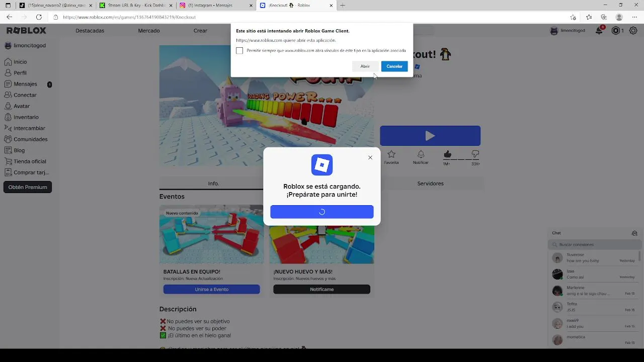Click the thumbs down dislike icon
Screen dimensions: 644x362
[x=475, y=154]
